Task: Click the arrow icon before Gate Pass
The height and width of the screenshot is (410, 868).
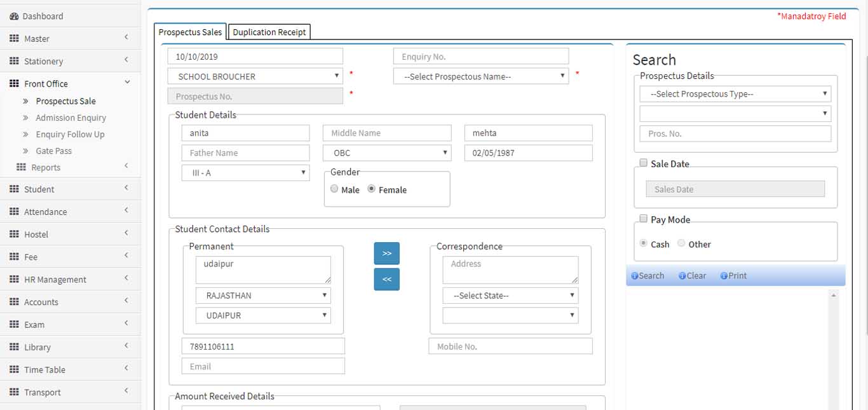Action: pyautogui.click(x=26, y=151)
